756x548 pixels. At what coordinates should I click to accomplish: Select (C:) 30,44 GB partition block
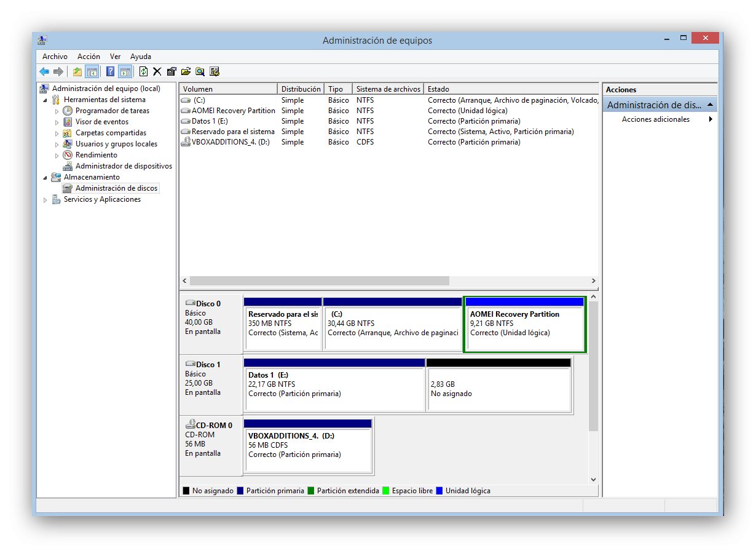tap(392, 324)
